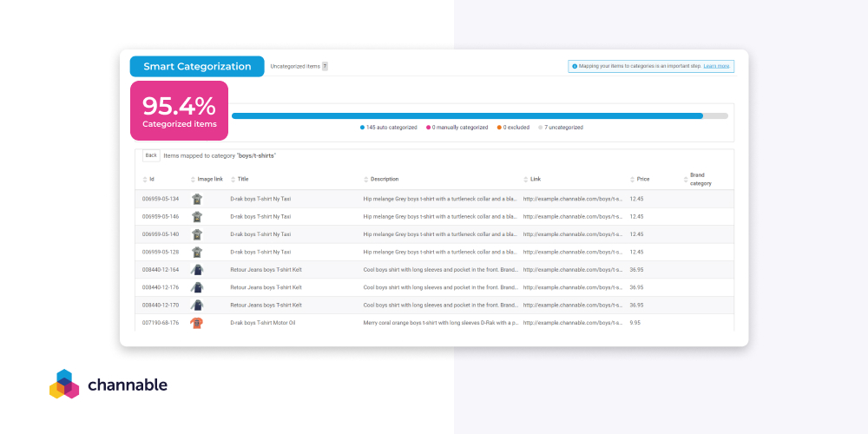
Task: Click the blue categorization progress bar
Action: [467, 115]
